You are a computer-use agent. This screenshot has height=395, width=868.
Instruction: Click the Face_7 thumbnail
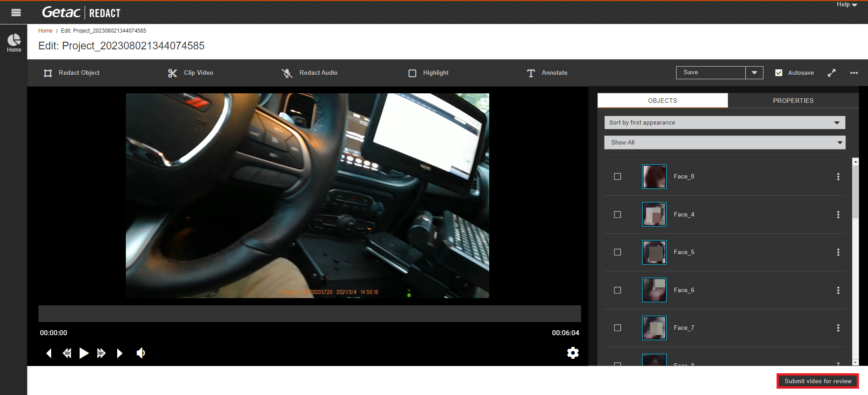[x=654, y=328]
